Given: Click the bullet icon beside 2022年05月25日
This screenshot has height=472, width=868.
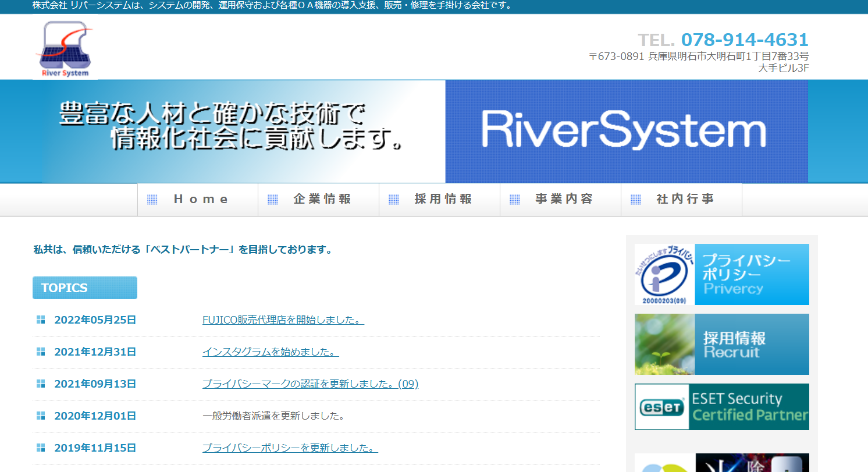Looking at the screenshot, I should pos(41,320).
